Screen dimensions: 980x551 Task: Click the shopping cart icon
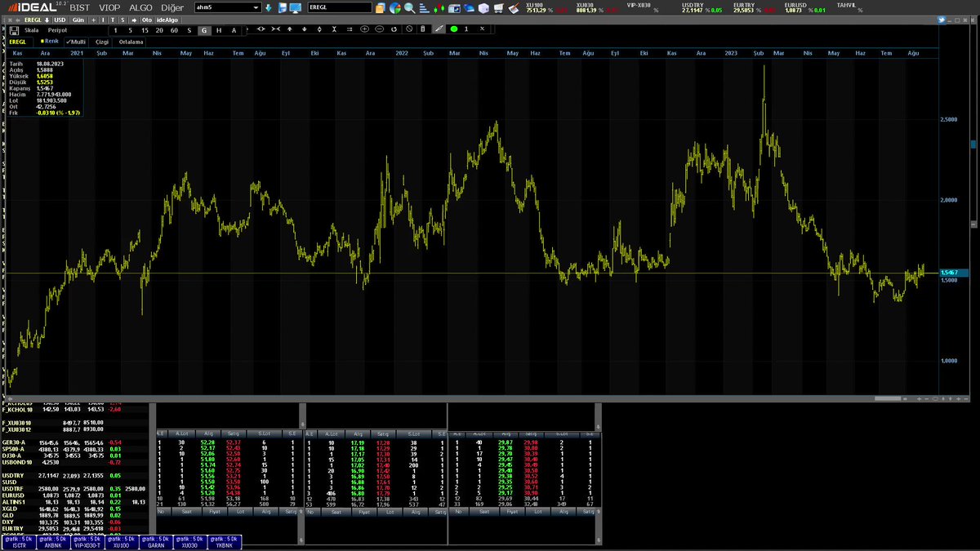[x=498, y=8]
